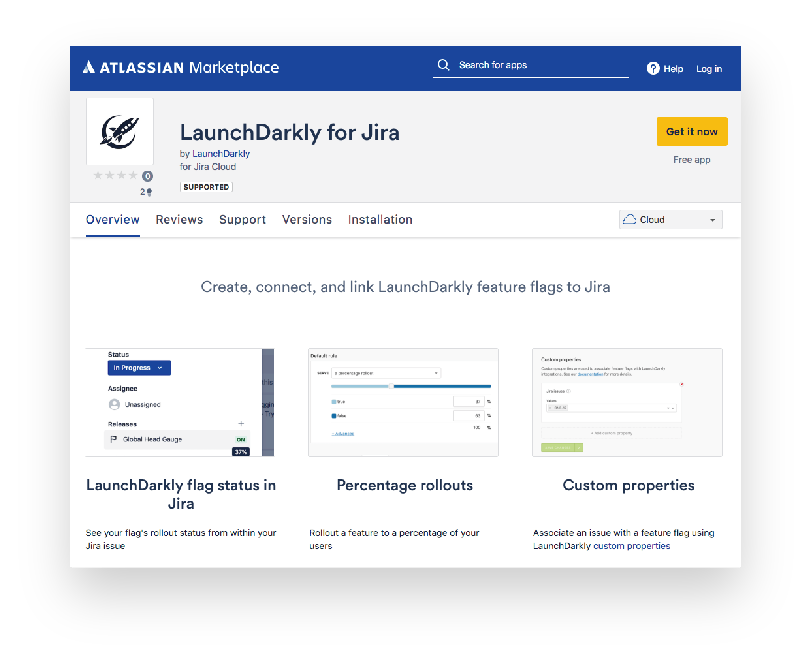Toggle the Global Head Gauge ON switch

click(240, 439)
